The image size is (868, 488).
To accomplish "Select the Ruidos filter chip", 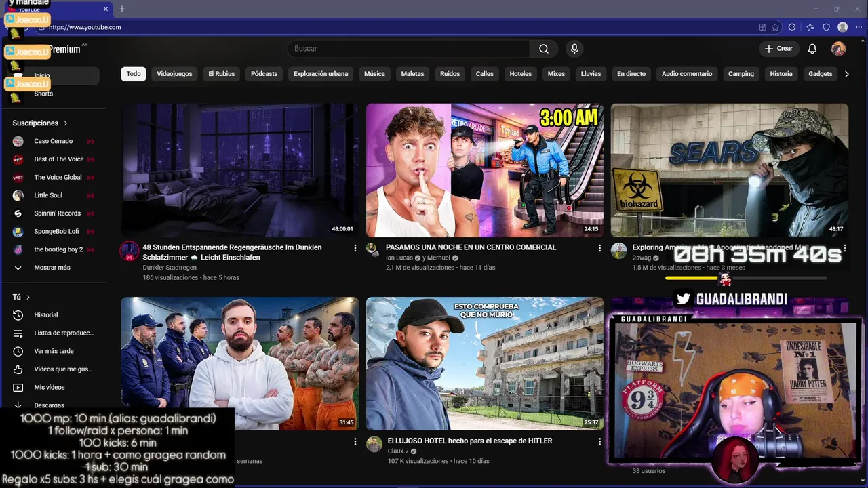I will (450, 74).
